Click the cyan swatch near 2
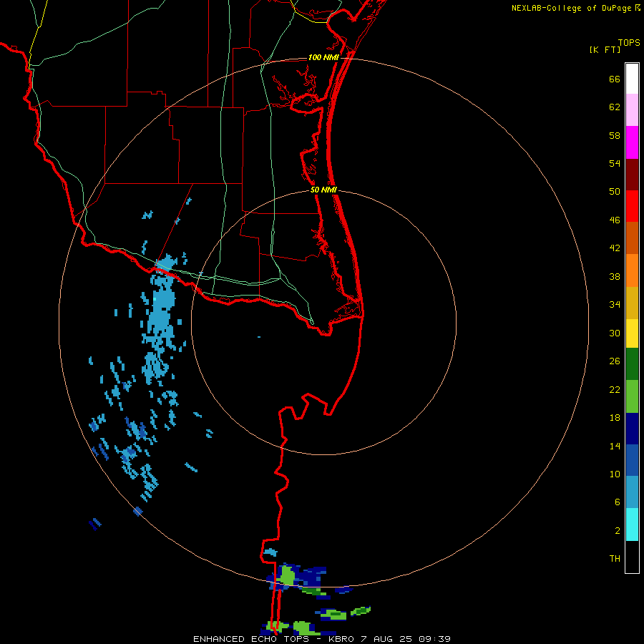The height and width of the screenshot is (644, 644). (632, 525)
